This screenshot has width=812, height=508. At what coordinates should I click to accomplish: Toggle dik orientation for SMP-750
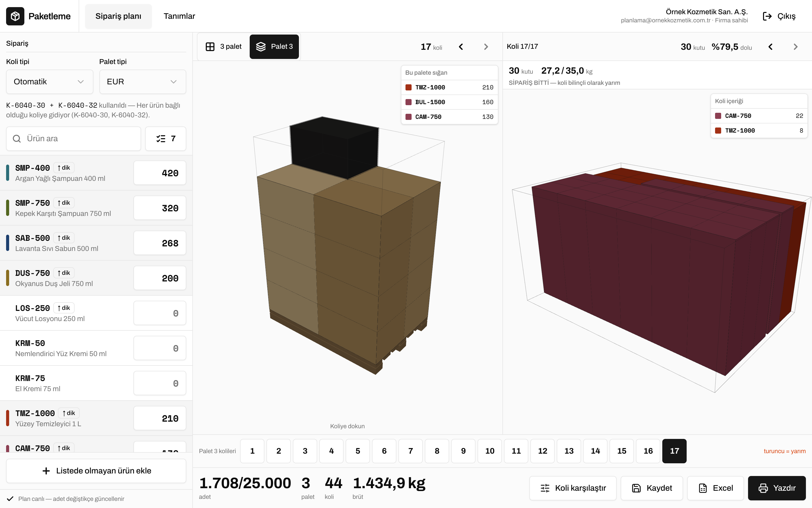click(64, 203)
